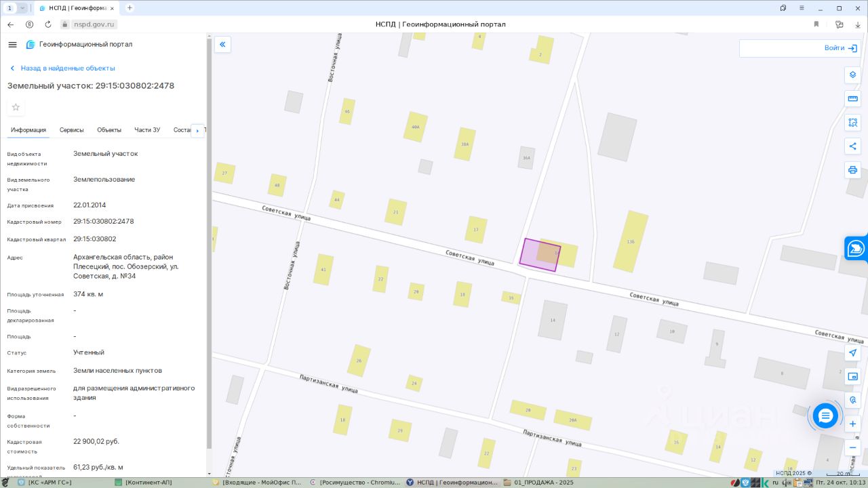
Task: Switch to the Сервисы tab
Action: click(x=71, y=130)
